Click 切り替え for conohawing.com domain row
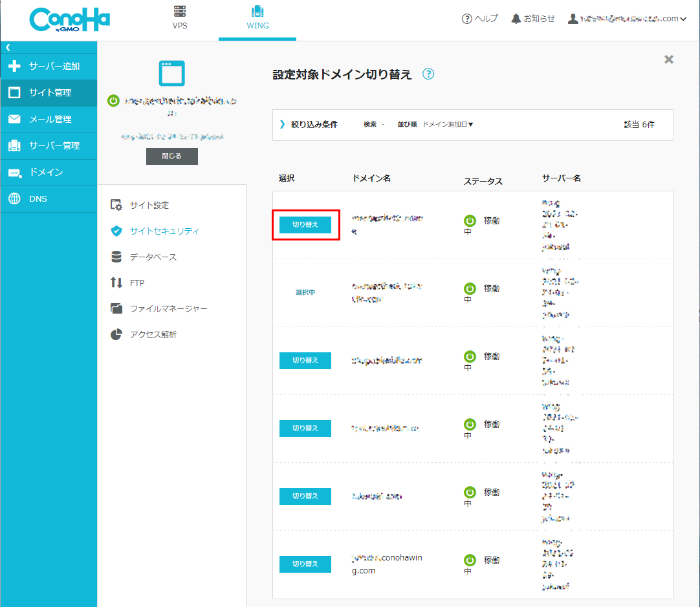700x607 pixels. pos(305,564)
